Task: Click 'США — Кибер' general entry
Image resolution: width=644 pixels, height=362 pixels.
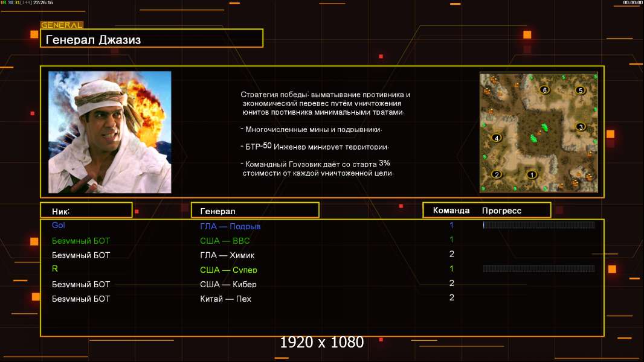Action: pos(228,284)
